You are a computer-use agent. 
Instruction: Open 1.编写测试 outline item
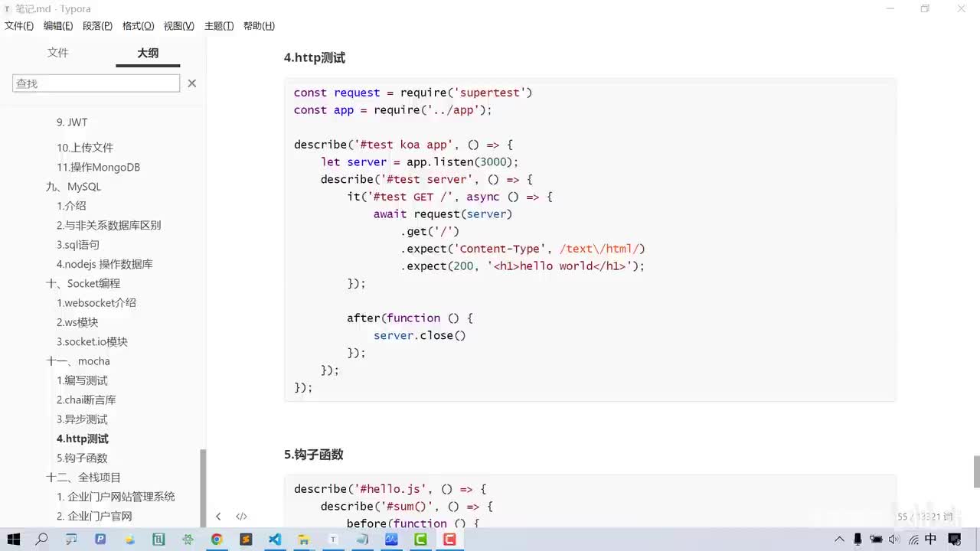tap(82, 380)
